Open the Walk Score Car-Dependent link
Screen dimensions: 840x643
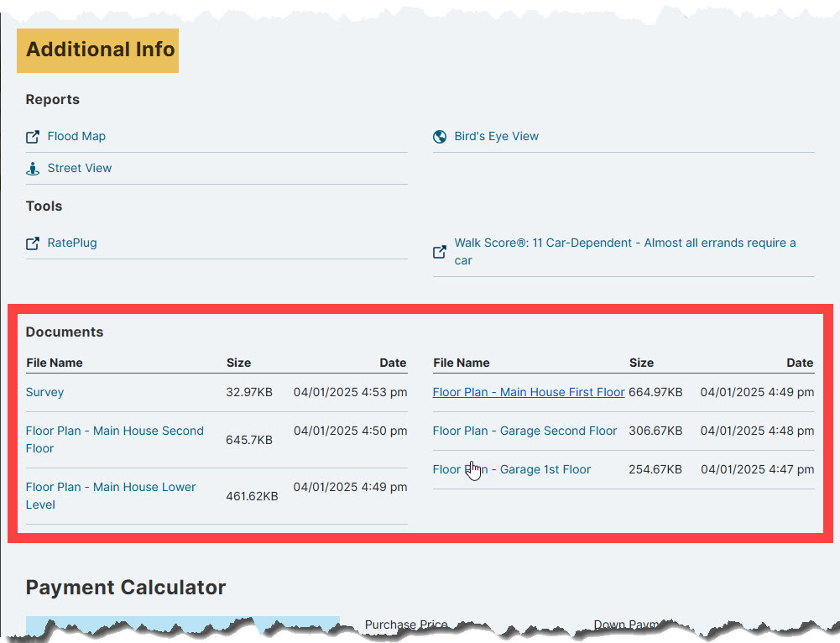click(625, 251)
